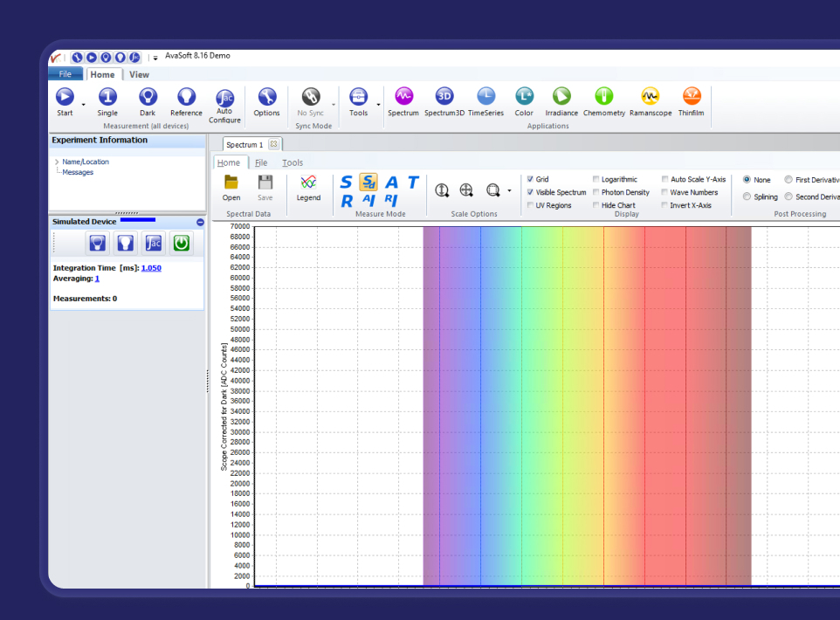Image resolution: width=840 pixels, height=620 pixels.
Task: Select the Splining post processing radio
Action: click(747, 196)
